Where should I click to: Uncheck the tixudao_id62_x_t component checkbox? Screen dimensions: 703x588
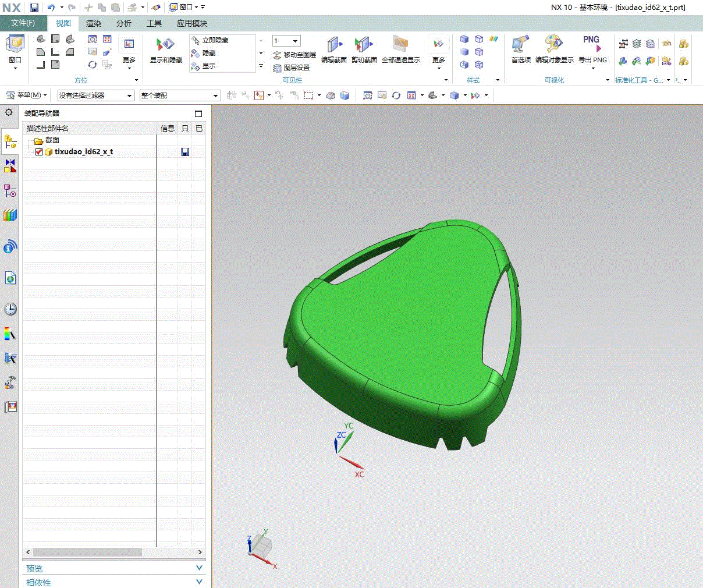(39, 152)
